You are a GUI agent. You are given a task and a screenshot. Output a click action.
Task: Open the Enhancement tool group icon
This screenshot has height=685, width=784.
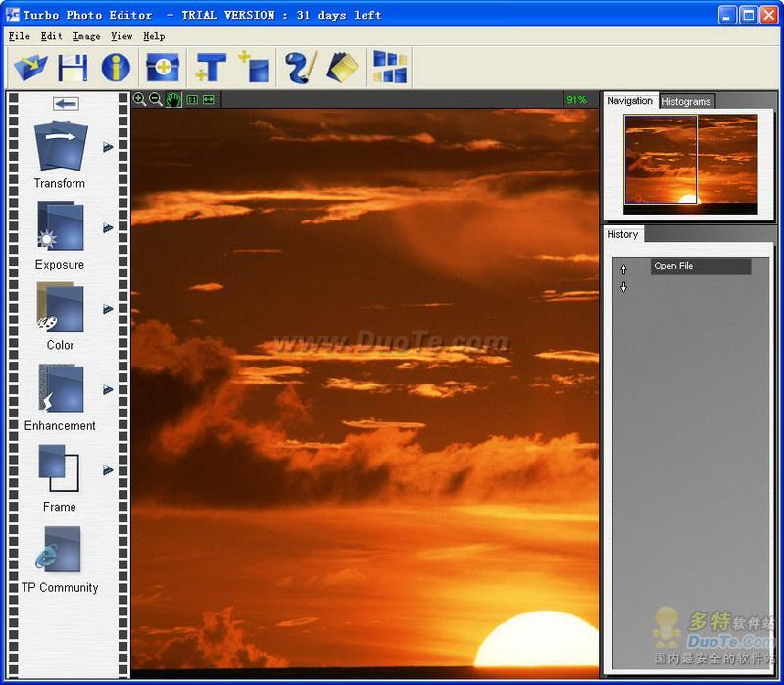click(x=61, y=388)
